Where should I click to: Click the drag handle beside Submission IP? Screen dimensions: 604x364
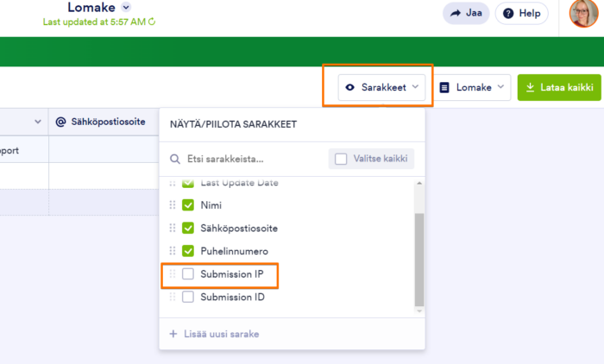(x=173, y=274)
